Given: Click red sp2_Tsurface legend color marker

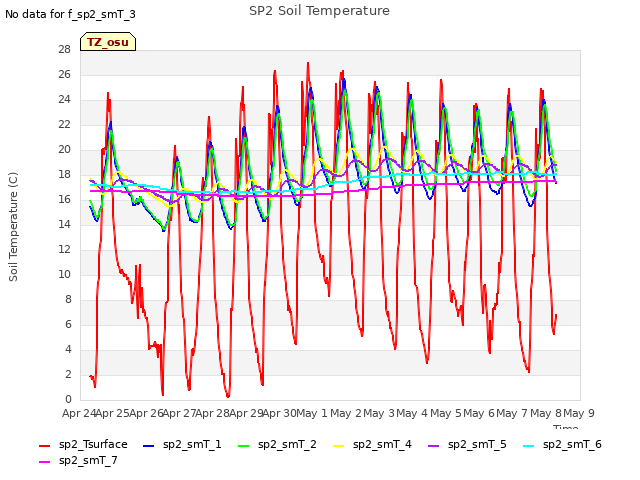Looking at the screenshot, I should pos(44,446).
